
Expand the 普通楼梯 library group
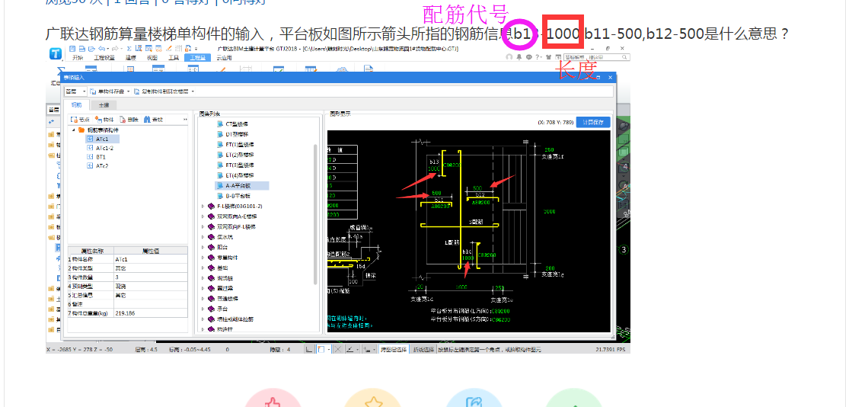point(203,298)
